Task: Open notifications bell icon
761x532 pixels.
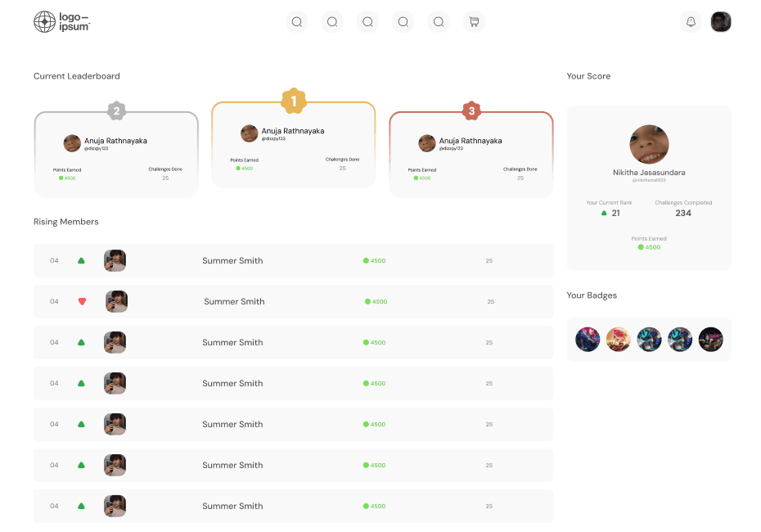Action: [x=691, y=22]
